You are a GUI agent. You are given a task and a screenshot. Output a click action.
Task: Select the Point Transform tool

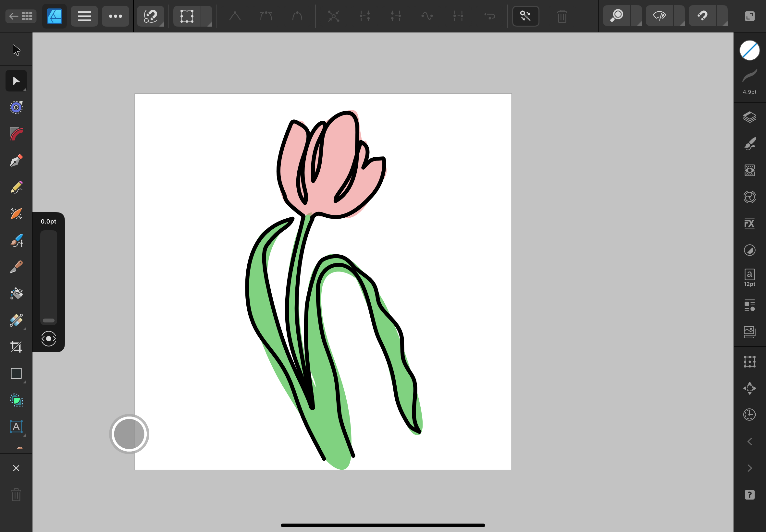[16, 107]
